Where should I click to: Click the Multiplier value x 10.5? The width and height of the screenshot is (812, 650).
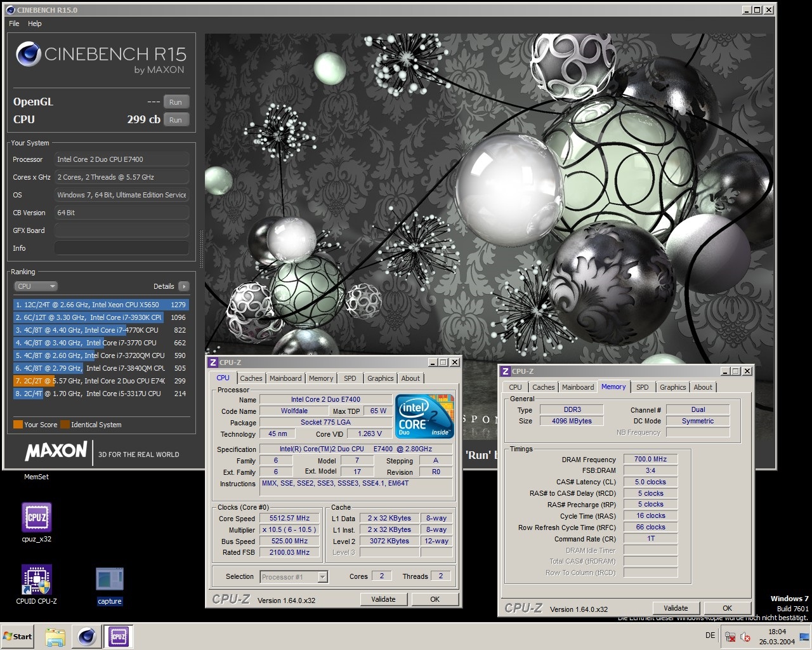(x=289, y=529)
